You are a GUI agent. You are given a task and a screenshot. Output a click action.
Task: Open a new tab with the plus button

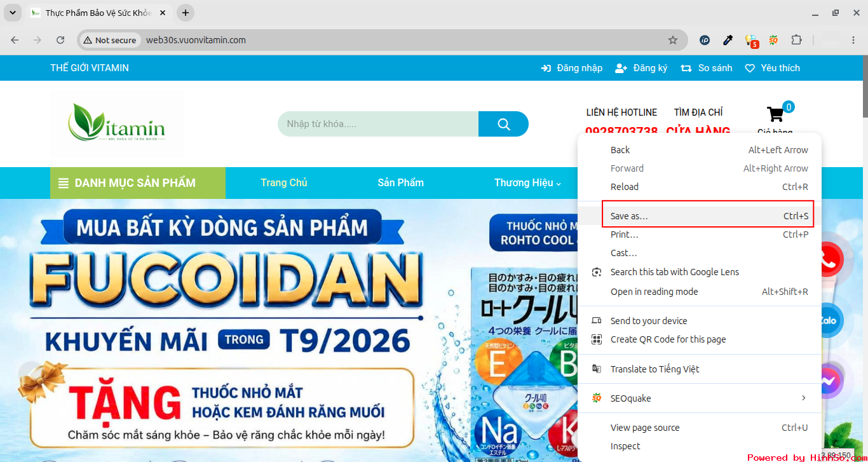186,13
